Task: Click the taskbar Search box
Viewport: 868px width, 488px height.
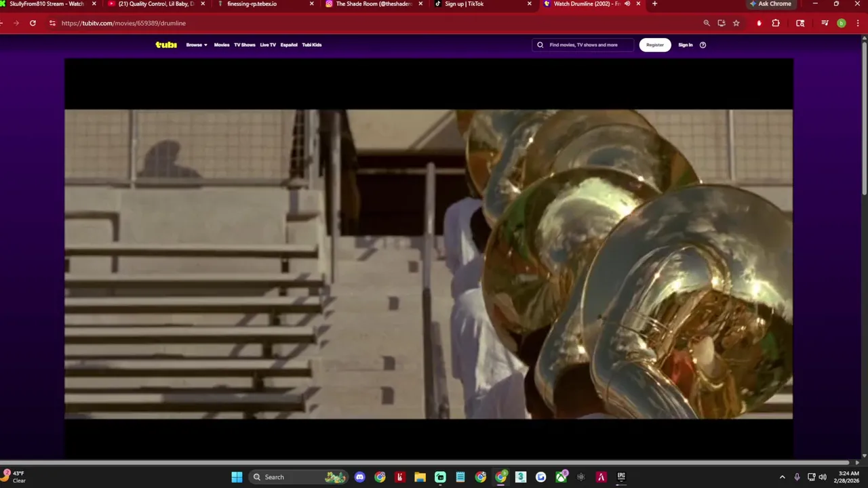Action: tap(299, 477)
